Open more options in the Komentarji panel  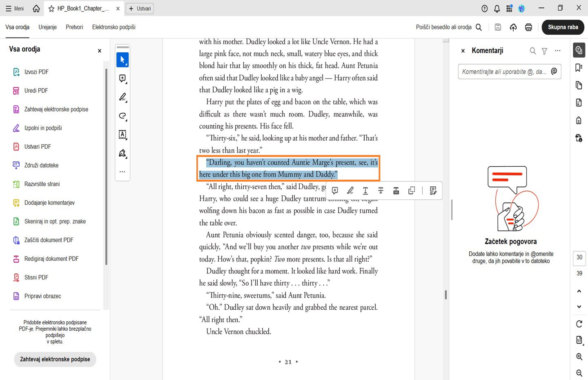[x=558, y=51]
